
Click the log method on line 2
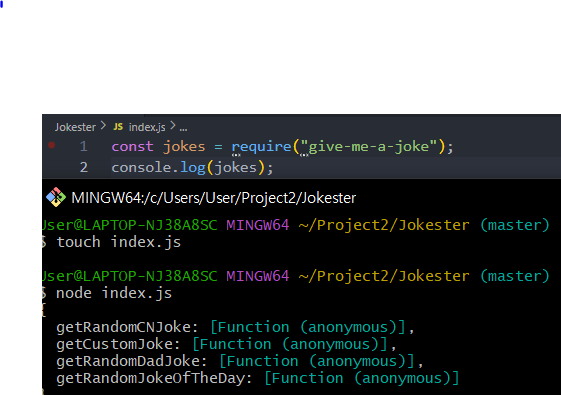193,168
